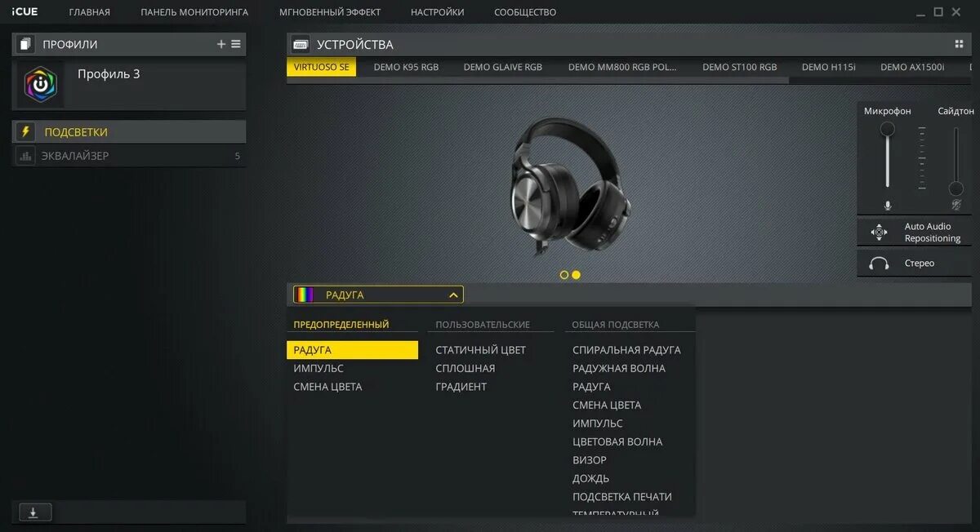Click the Auto Audio Repositioning icon
This screenshot has height=532, width=980.
879,233
